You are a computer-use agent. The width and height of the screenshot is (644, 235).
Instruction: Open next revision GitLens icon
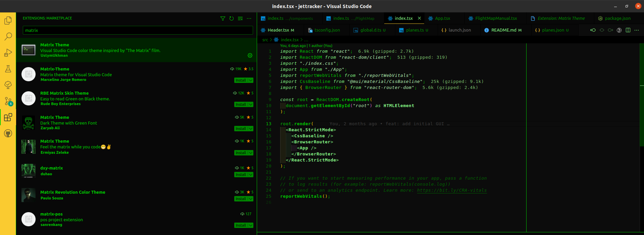pyautogui.click(x=610, y=30)
